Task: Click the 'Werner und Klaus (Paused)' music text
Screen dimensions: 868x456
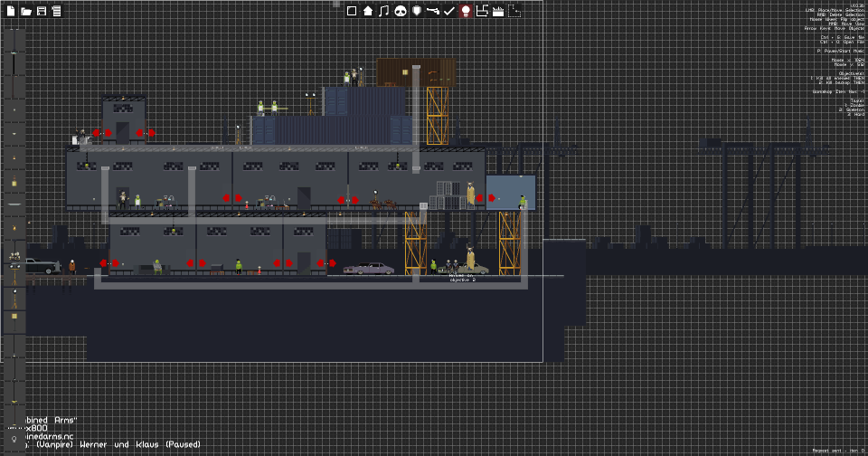Action: point(140,444)
